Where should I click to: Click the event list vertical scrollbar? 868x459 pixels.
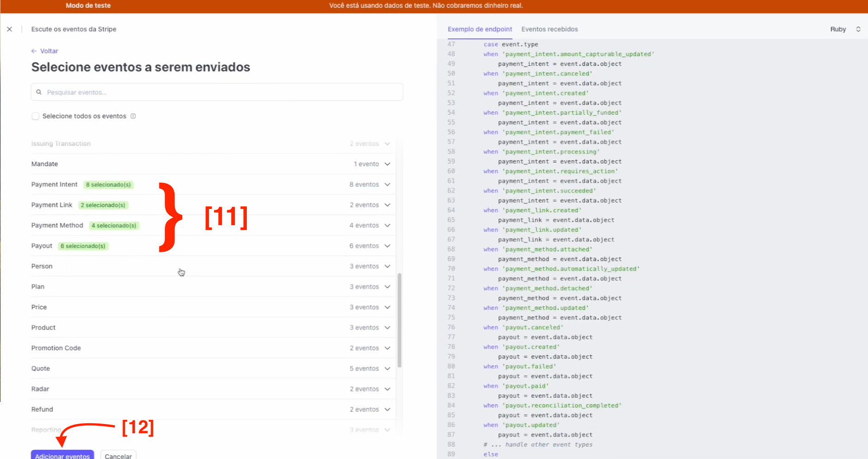coord(399,320)
